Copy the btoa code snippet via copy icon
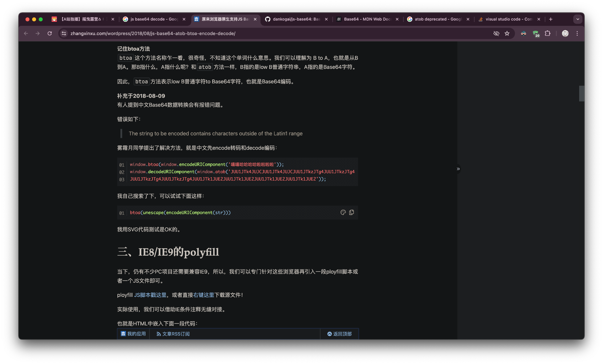Viewport: 603px width, 364px height. click(x=351, y=212)
